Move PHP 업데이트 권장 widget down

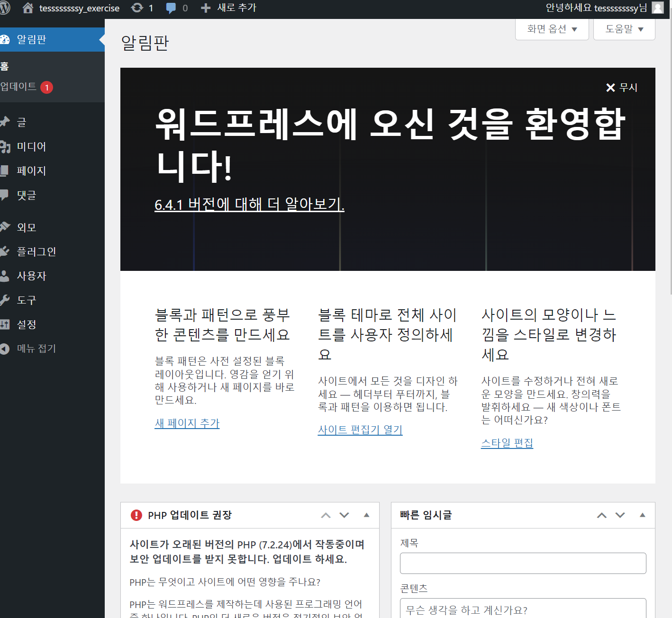click(345, 515)
